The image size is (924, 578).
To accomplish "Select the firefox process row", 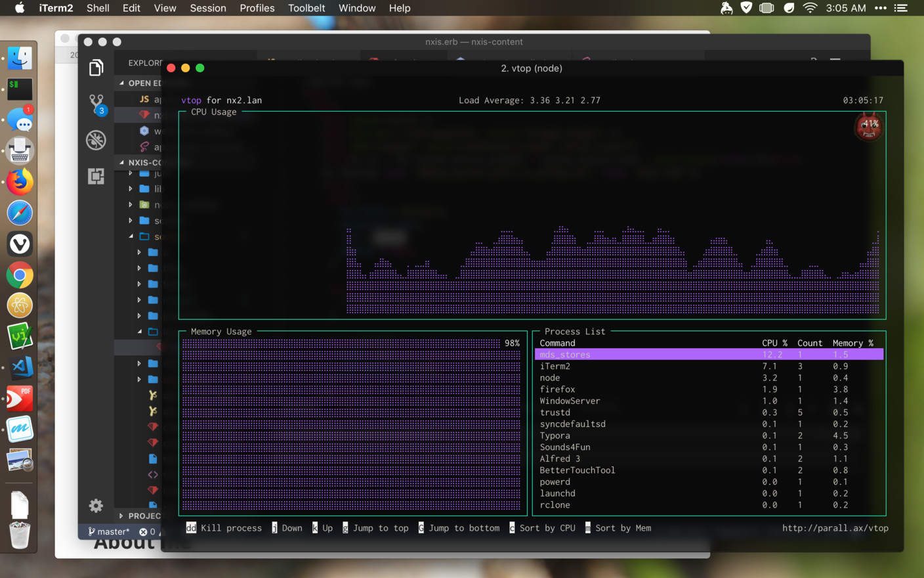I will pyautogui.click(x=709, y=389).
